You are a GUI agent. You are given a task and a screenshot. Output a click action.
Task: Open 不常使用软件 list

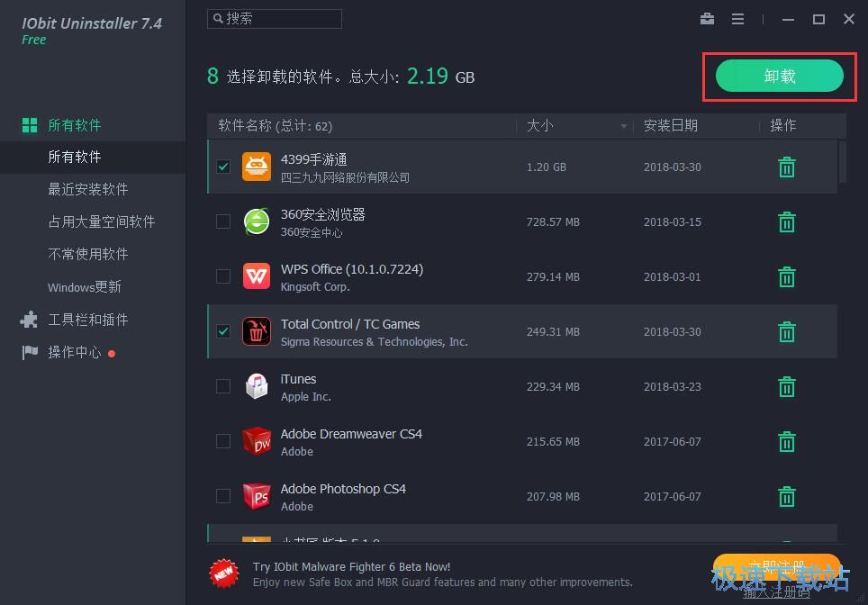click(88, 254)
